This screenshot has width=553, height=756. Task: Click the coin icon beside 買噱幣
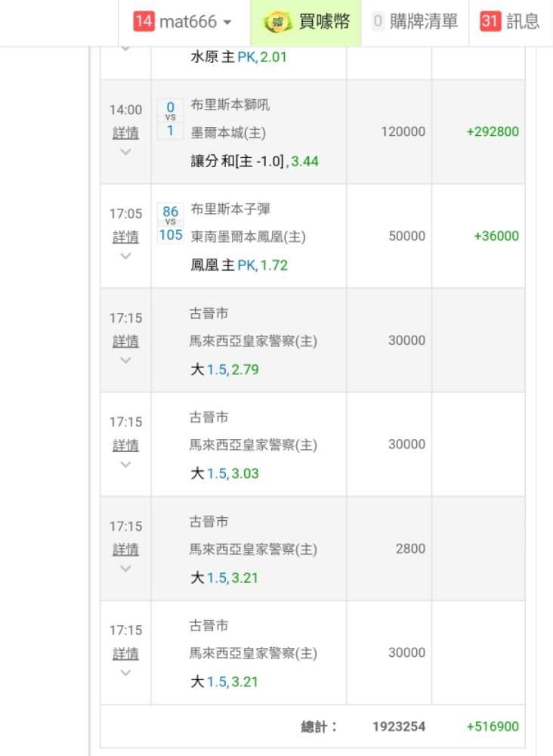point(277,22)
